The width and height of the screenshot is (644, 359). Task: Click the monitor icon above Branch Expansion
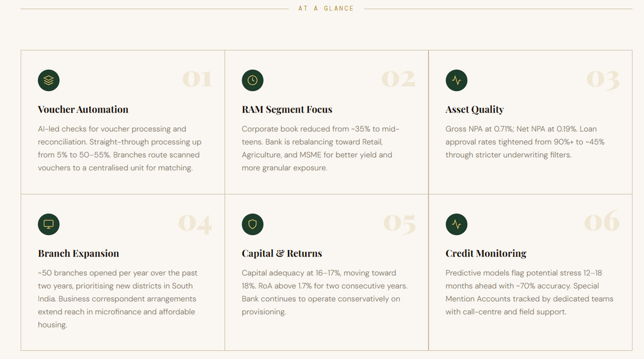pos(48,224)
